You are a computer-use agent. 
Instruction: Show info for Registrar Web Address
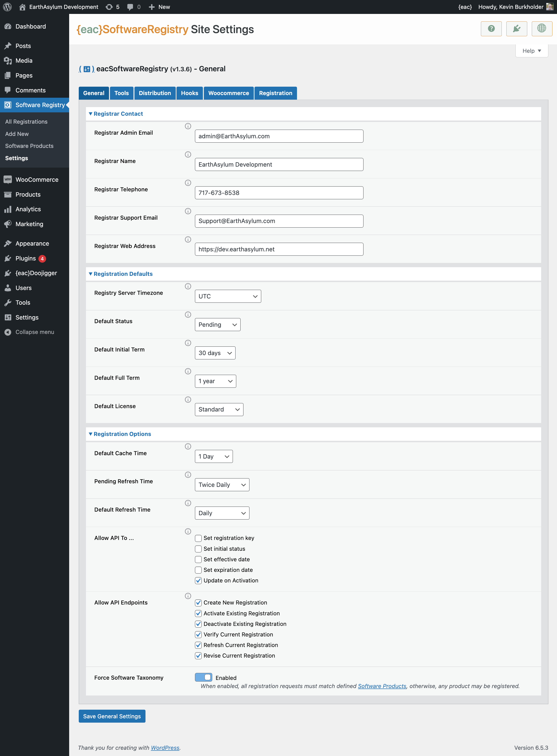click(x=188, y=239)
